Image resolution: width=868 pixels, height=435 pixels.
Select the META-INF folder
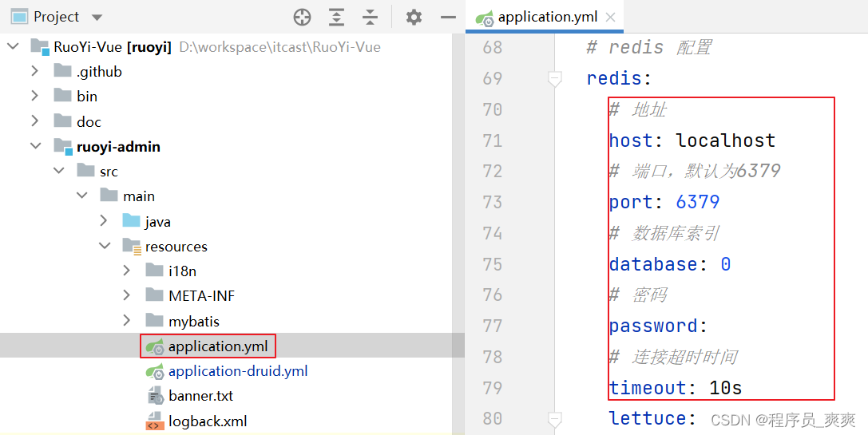[201, 296]
